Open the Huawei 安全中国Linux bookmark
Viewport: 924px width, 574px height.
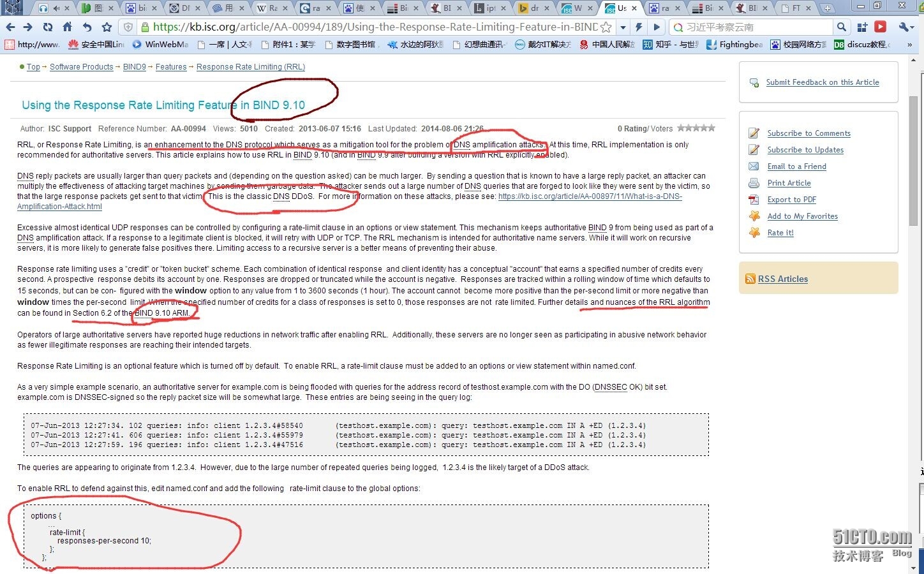[96, 45]
